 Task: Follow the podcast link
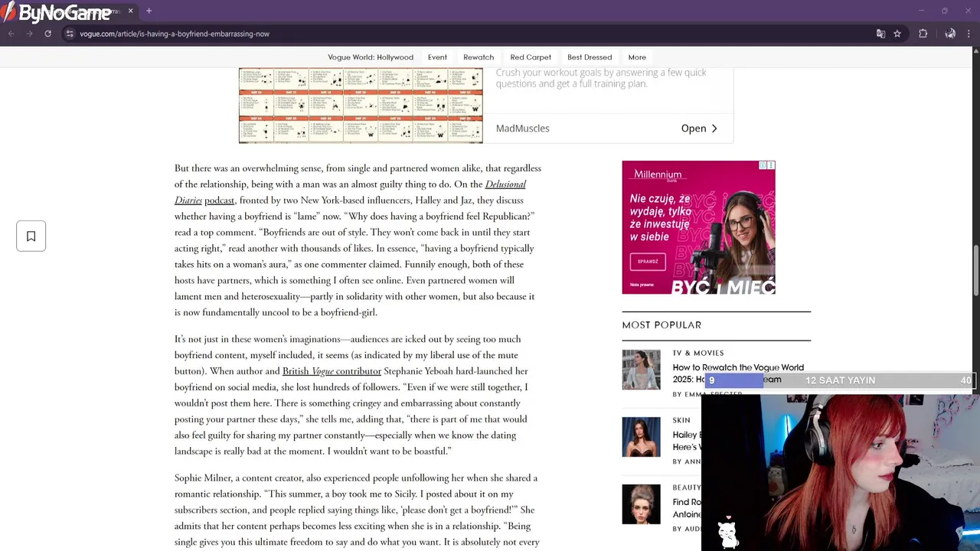pos(219,201)
